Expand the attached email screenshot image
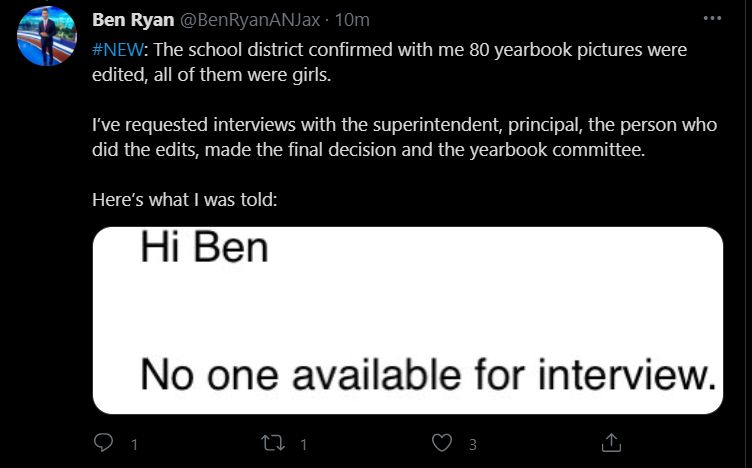This screenshot has width=752, height=468. 408,320
